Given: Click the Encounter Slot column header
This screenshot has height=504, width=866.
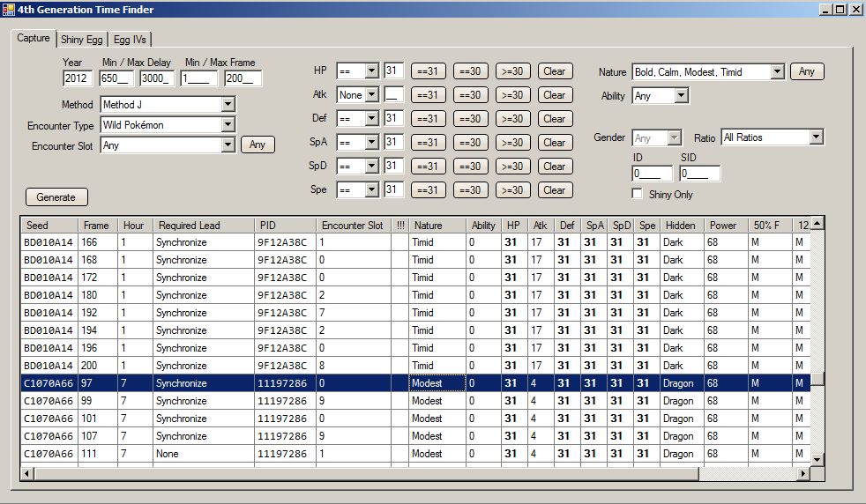Looking at the screenshot, I should point(354,226).
